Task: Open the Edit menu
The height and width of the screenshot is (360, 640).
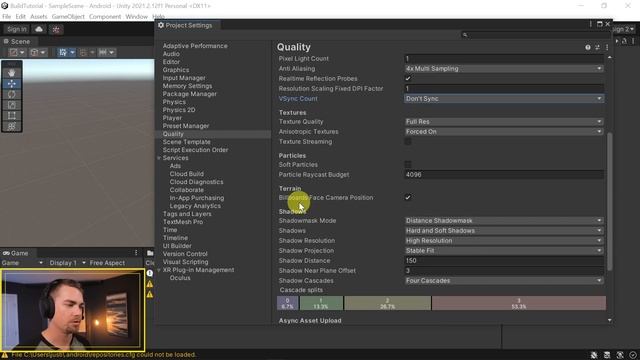Action: (x=20, y=17)
